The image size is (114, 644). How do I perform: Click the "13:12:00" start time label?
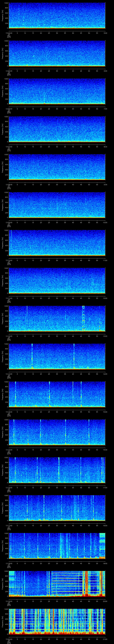coord(9,336)
